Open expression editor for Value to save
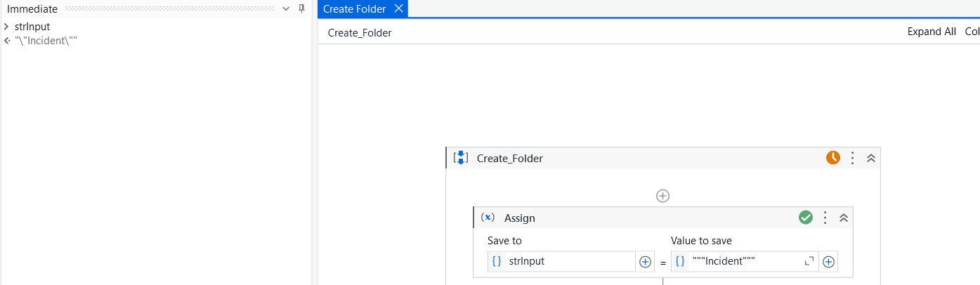 [809, 261]
